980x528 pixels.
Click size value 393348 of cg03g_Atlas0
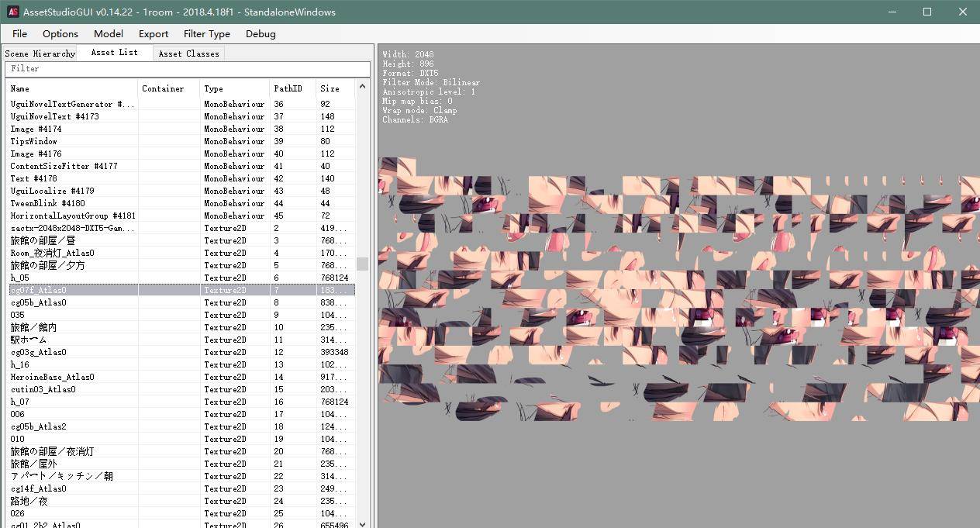[x=334, y=352]
